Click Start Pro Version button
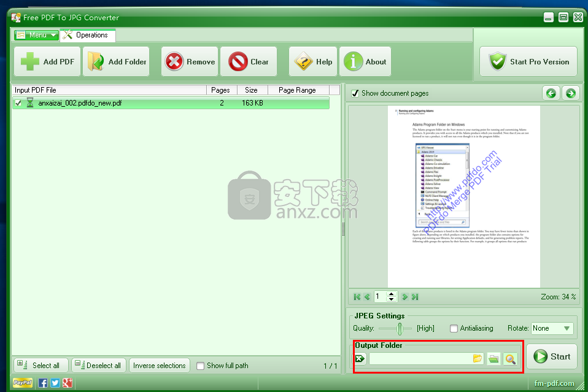 pyautogui.click(x=528, y=61)
